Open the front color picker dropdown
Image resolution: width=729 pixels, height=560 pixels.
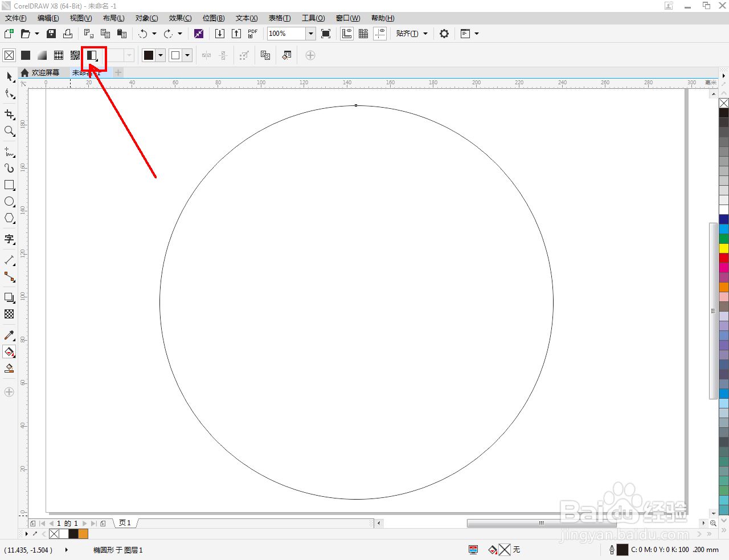click(x=161, y=55)
